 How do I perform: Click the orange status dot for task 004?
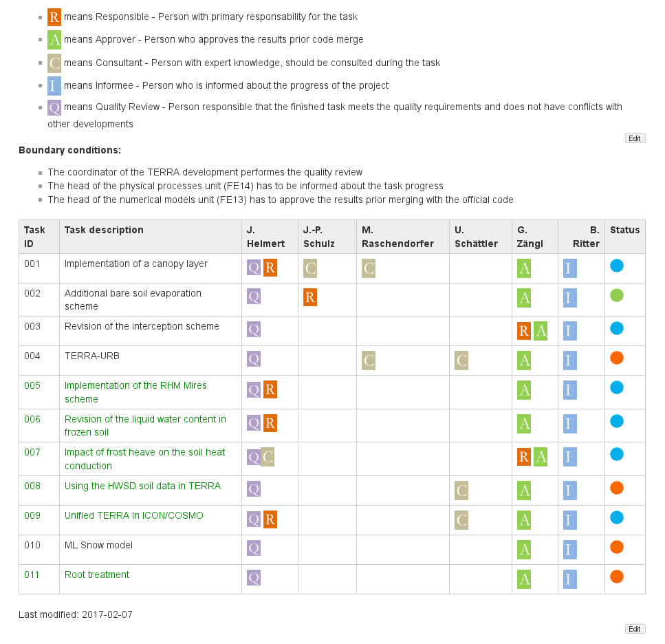click(617, 358)
